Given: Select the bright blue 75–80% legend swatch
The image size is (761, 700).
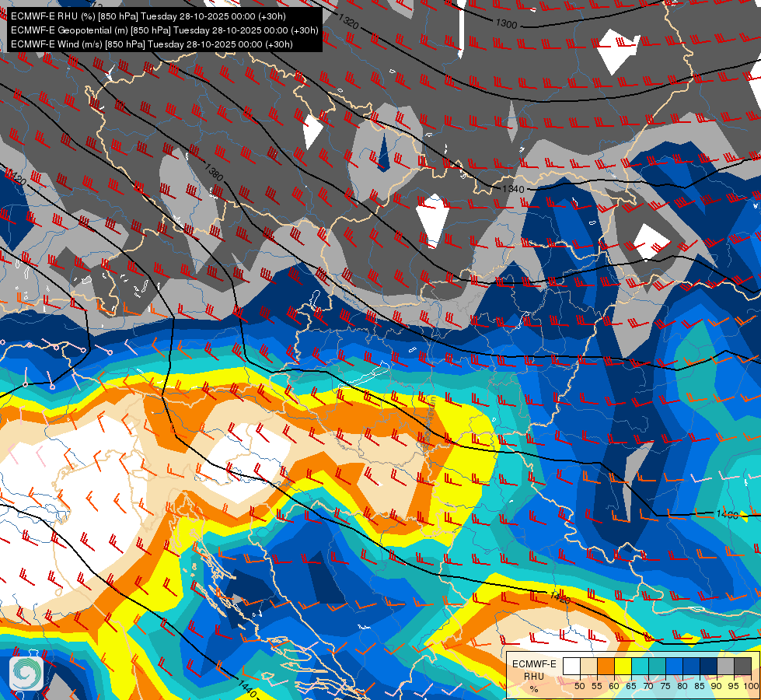Looking at the screenshot, I should (x=674, y=666).
